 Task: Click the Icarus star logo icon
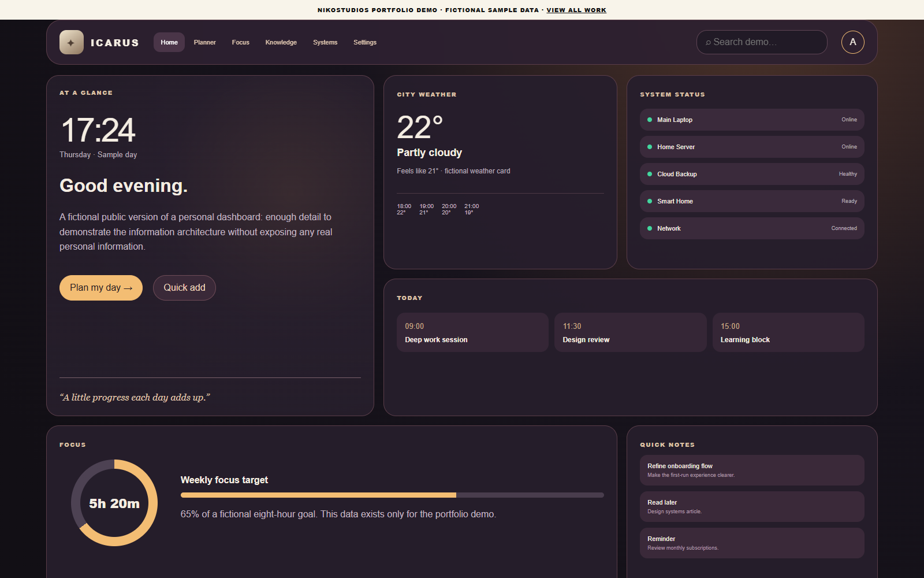tap(71, 42)
